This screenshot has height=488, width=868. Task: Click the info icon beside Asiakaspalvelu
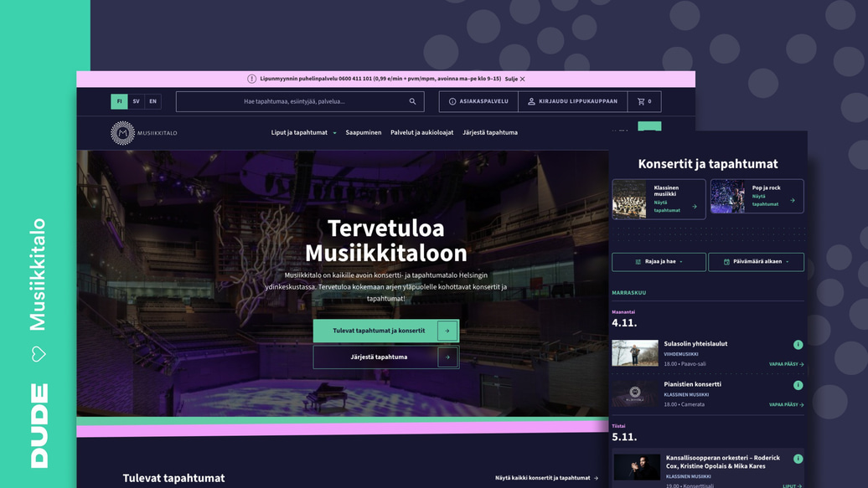[x=452, y=102]
